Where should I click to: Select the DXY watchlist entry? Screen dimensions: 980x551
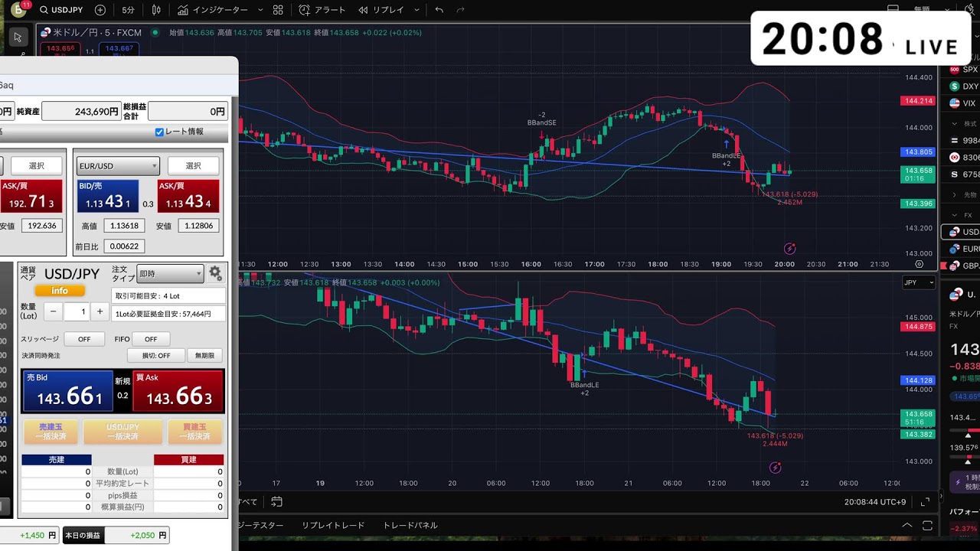(965, 86)
